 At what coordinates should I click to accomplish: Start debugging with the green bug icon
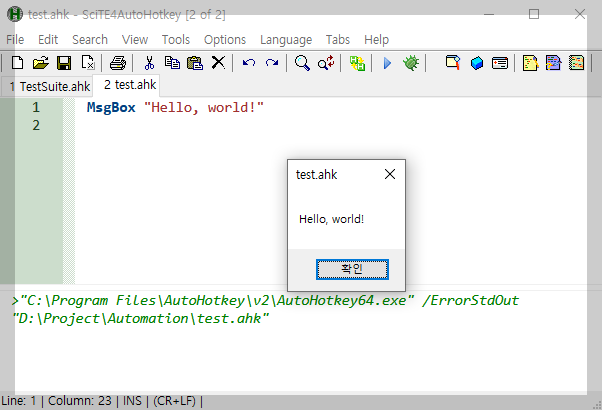point(411,63)
